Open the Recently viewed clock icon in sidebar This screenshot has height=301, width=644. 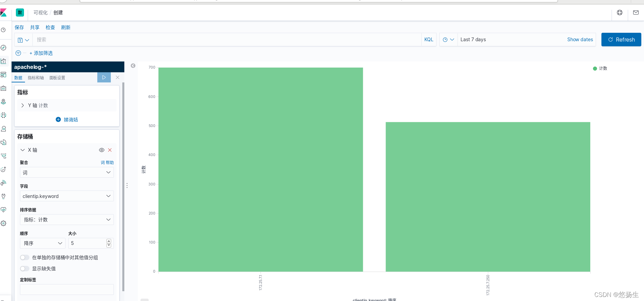(3, 30)
